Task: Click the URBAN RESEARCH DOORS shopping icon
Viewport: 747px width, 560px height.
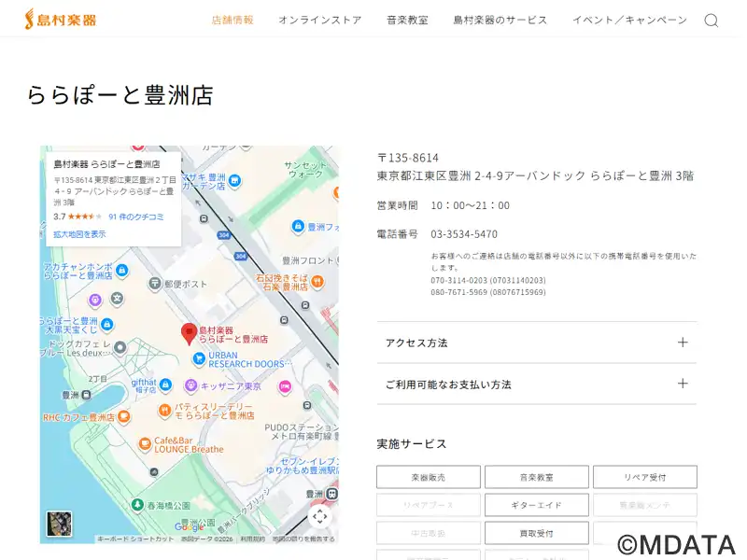Action: [x=199, y=358]
